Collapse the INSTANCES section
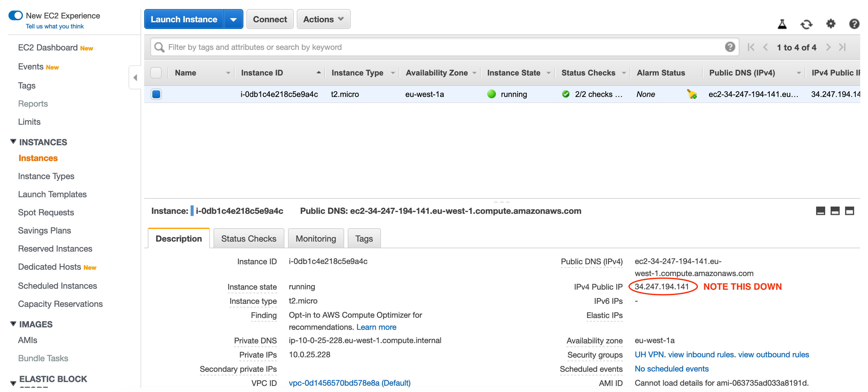Image resolution: width=868 pixels, height=392 pixels. point(13,141)
